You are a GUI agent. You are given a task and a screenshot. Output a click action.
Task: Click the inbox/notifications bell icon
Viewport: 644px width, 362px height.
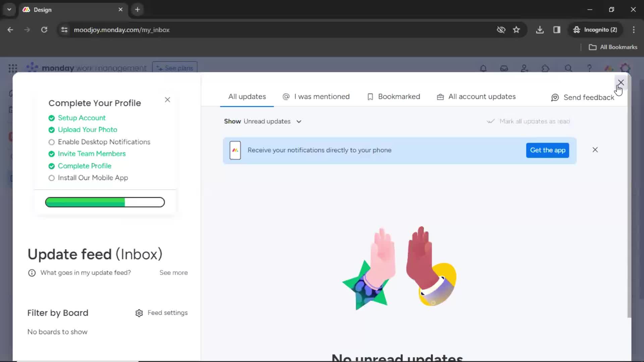pyautogui.click(x=483, y=68)
